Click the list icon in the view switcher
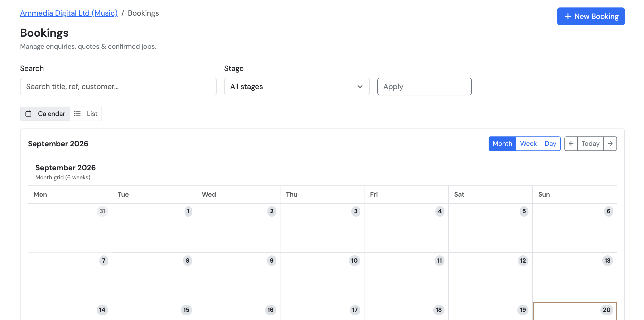The width and height of the screenshot is (644, 320). tap(77, 114)
